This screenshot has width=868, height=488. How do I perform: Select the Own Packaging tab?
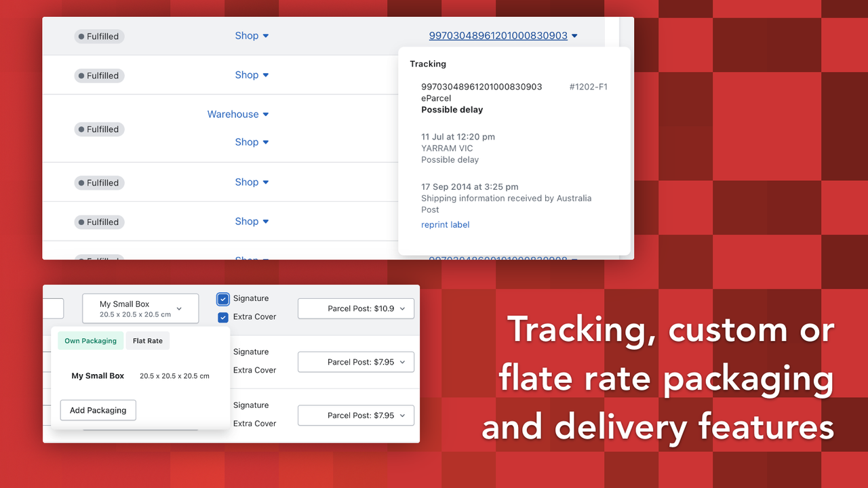[x=90, y=340]
